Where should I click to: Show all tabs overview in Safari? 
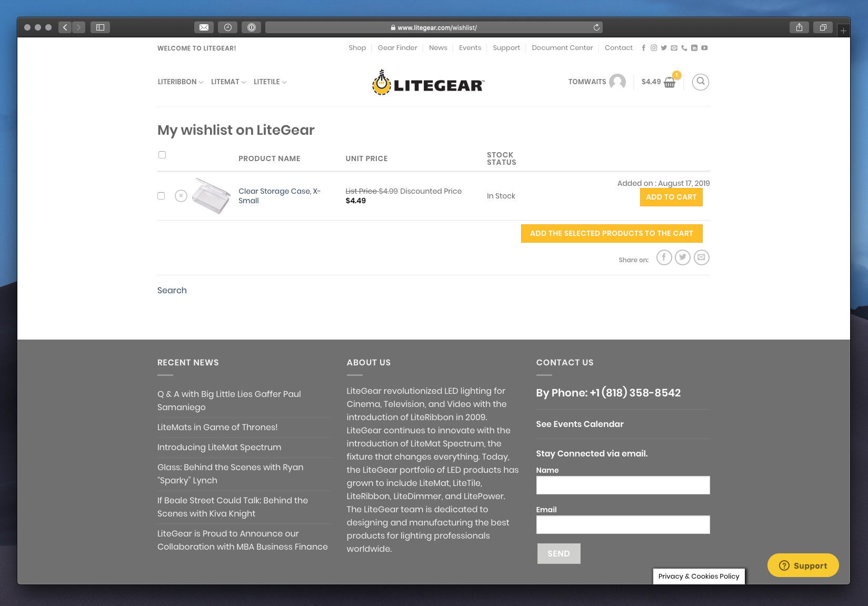coord(823,27)
